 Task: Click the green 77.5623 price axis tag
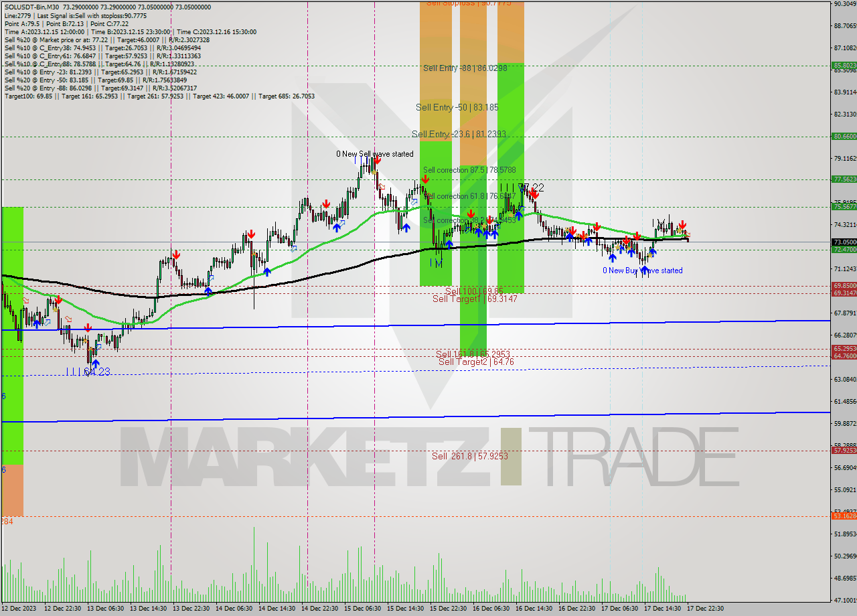pos(844,179)
